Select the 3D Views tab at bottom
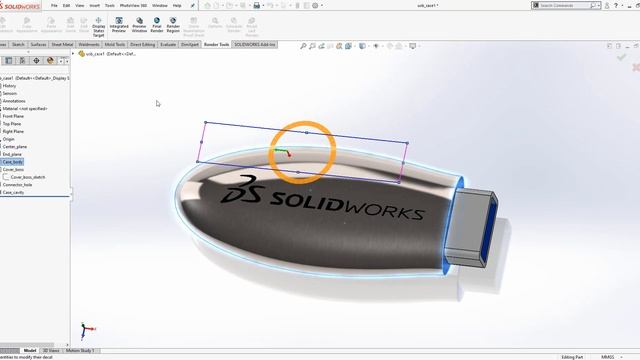Viewport: 640px width, 360px height. tap(51, 351)
